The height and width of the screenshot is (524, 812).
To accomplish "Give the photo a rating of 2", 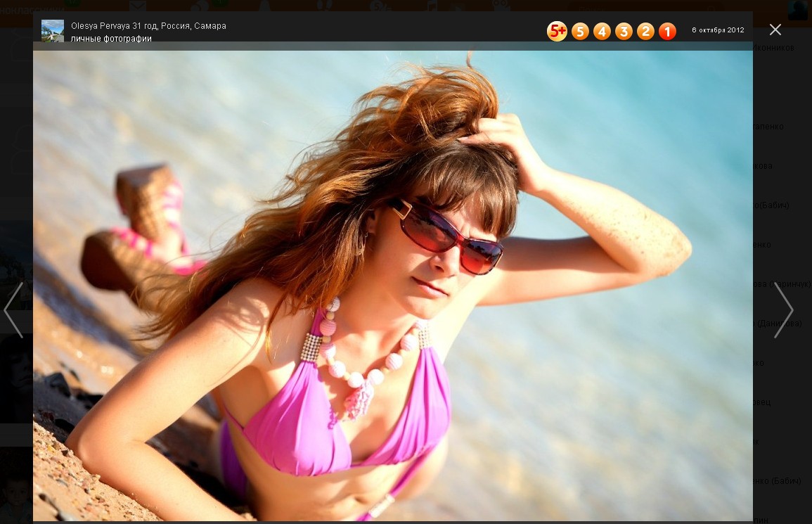I will point(645,31).
